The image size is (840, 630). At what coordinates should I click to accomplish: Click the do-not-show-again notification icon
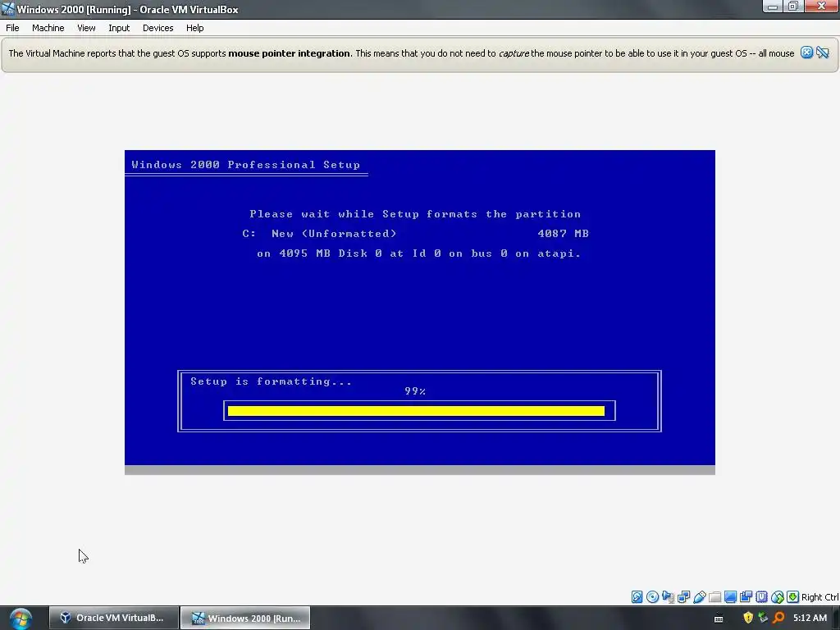(823, 52)
